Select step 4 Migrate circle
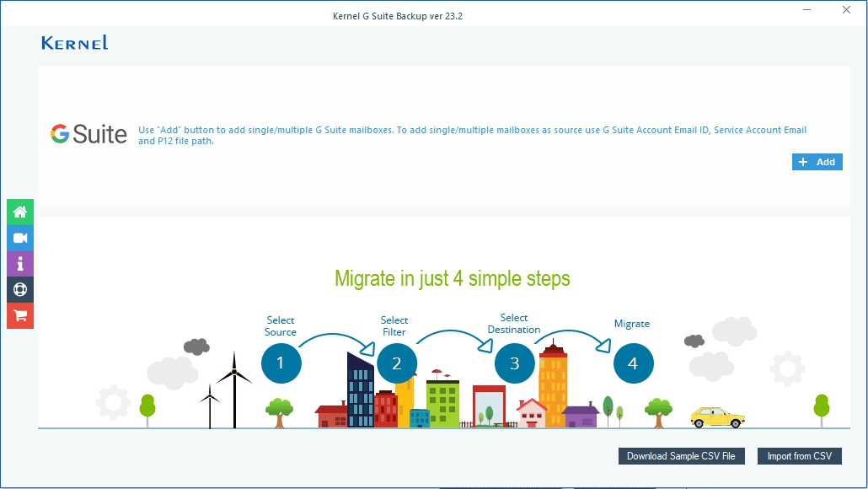This screenshot has width=868, height=489. click(633, 363)
